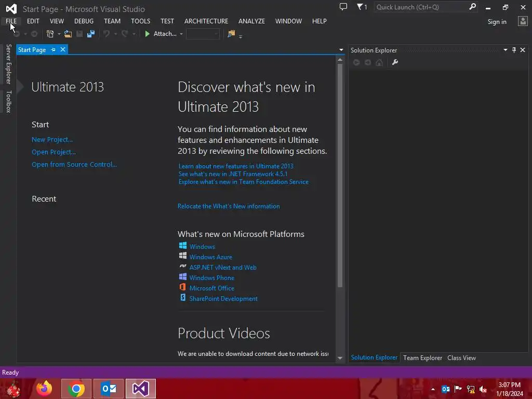532x399 pixels.
Task: Click the account avatar icon beside Sign in
Action: (523, 21)
